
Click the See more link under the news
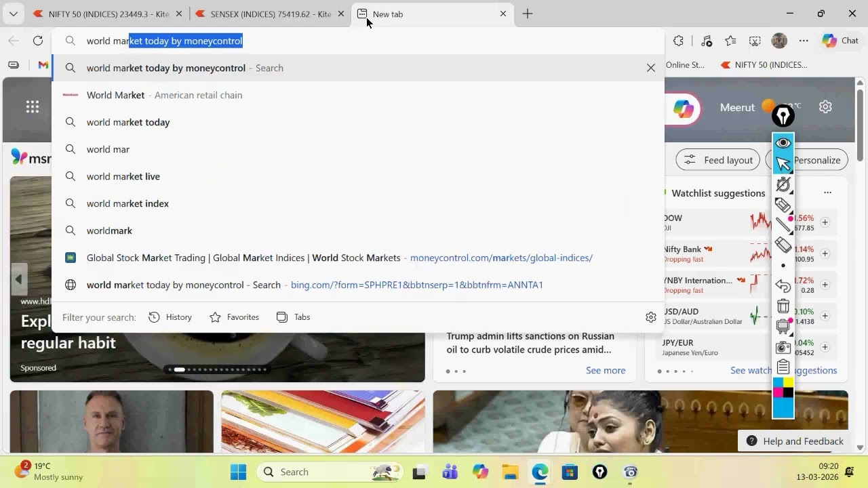(606, 370)
